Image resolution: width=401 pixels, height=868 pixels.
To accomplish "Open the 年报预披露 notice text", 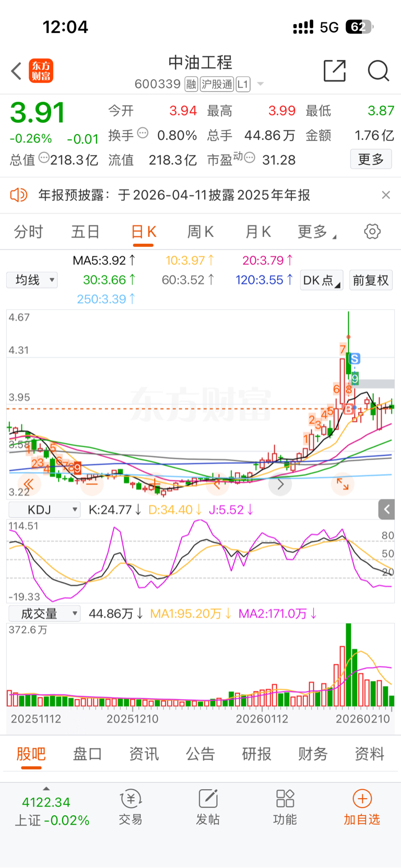I will (174, 195).
